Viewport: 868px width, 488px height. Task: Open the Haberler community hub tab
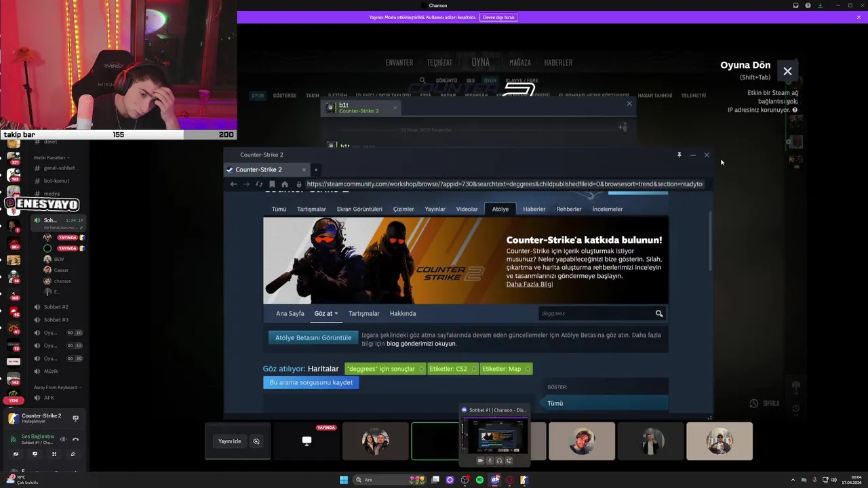click(534, 209)
